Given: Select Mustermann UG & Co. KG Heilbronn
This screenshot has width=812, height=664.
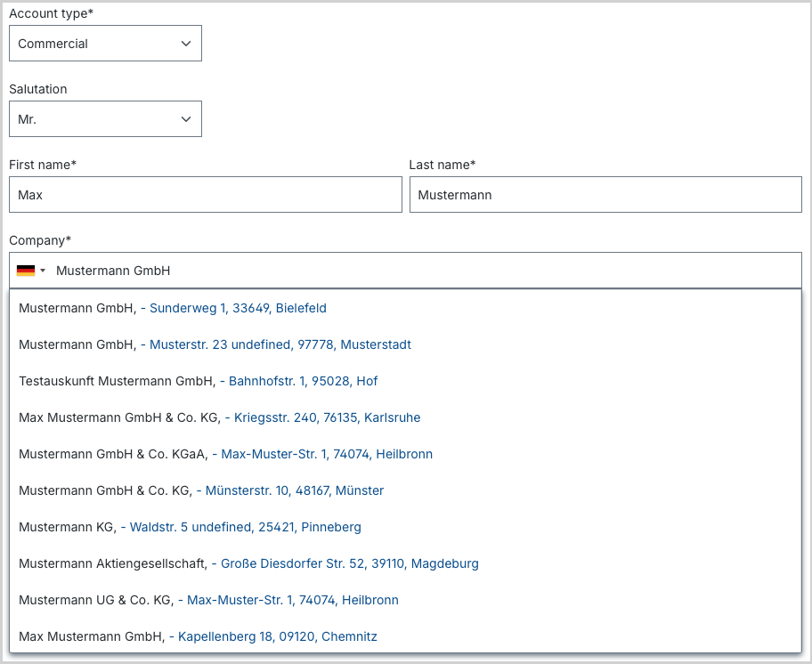Looking at the screenshot, I should click(405, 600).
